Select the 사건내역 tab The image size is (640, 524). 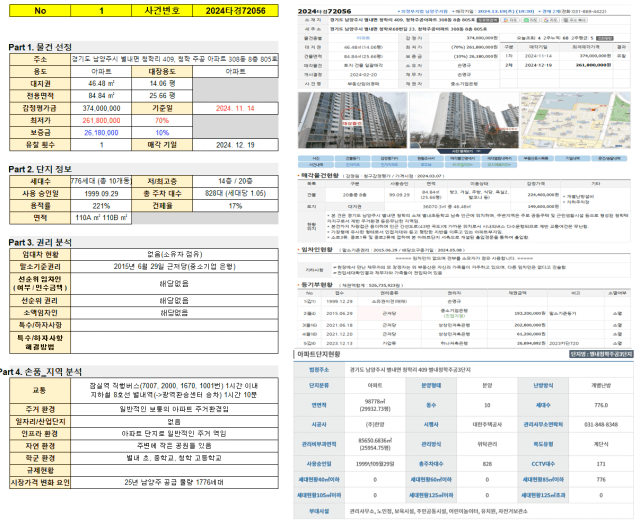tap(316, 165)
